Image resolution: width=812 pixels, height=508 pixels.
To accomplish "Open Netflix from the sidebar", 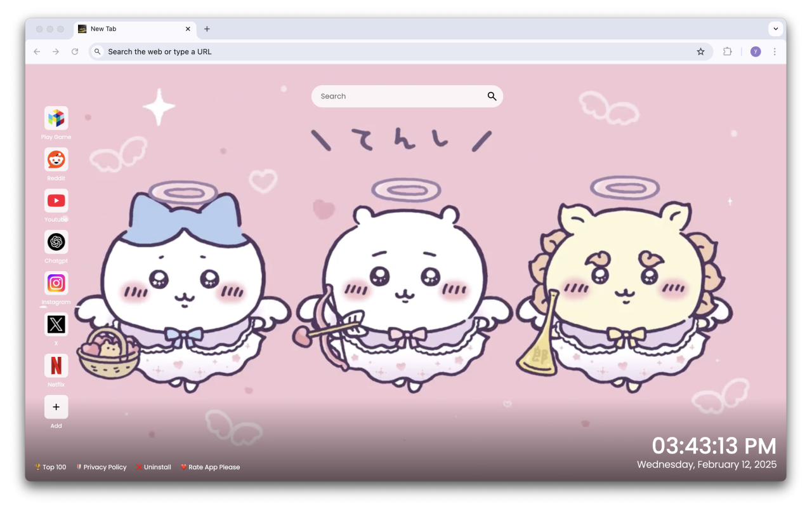I will (x=56, y=365).
